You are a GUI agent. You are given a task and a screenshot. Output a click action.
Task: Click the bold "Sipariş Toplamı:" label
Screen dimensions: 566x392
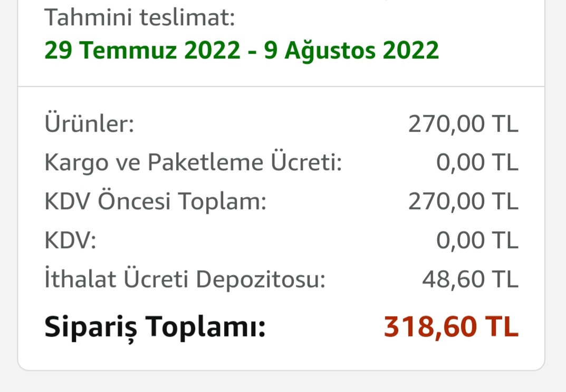pos(155,327)
